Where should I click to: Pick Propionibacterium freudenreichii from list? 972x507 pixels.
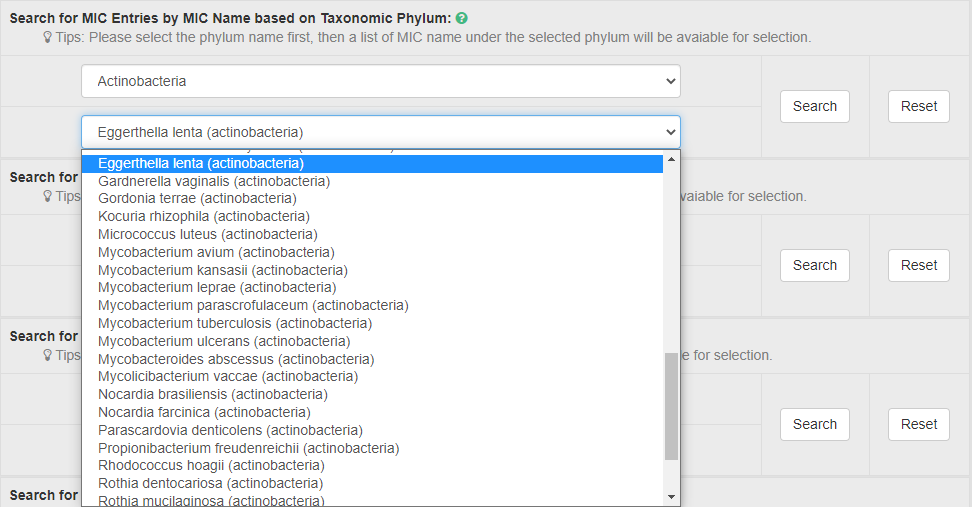tap(248, 448)
